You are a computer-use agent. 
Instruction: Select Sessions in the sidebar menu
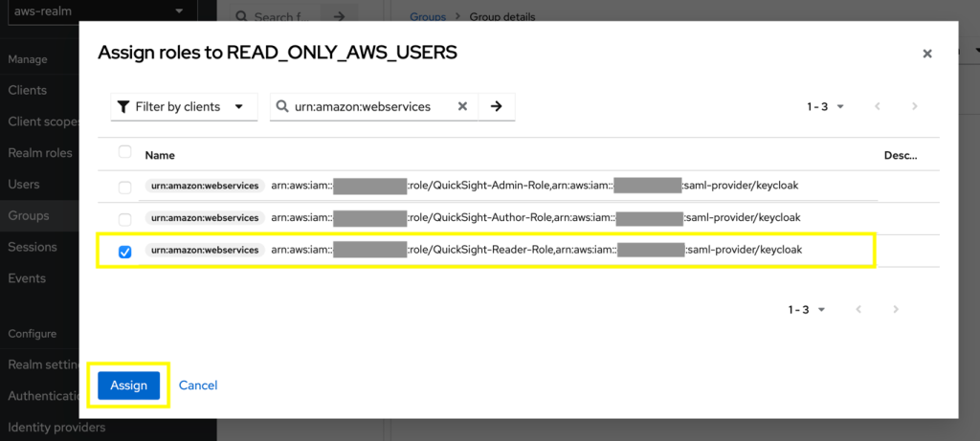point(33,247)
